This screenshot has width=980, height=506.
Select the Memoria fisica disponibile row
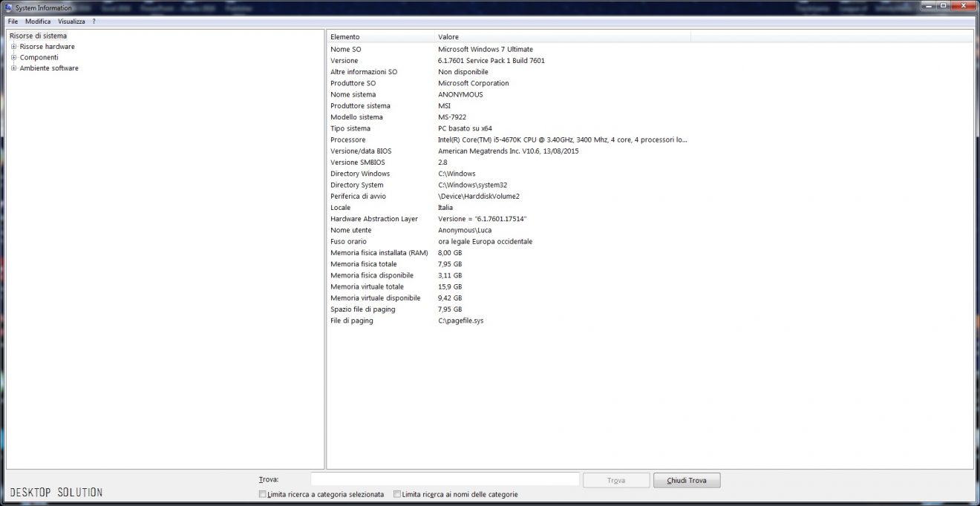pyautogui.click(x=509, y=275)
